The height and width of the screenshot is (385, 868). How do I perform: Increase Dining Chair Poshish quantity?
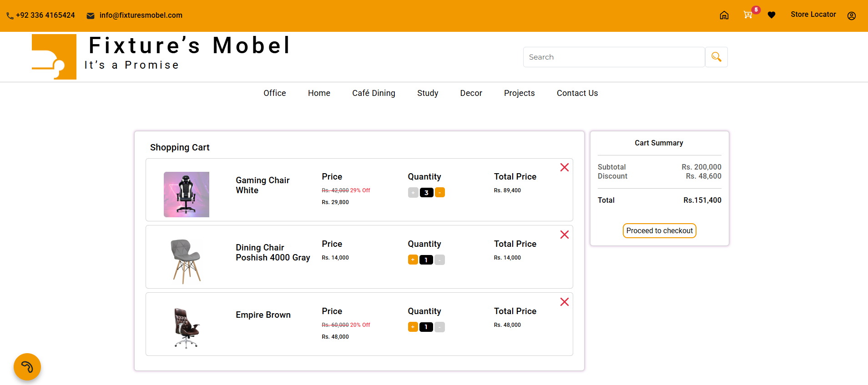(413, 260)
